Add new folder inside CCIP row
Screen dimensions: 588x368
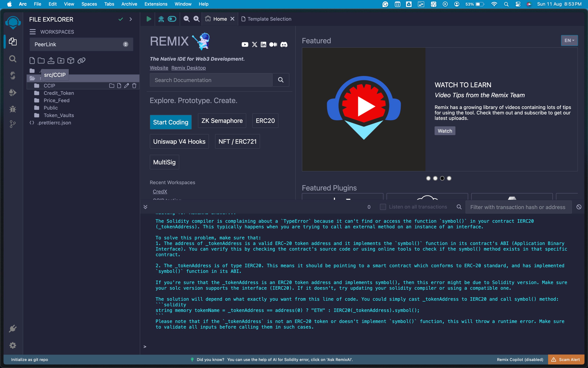click(x=111, y=86)
